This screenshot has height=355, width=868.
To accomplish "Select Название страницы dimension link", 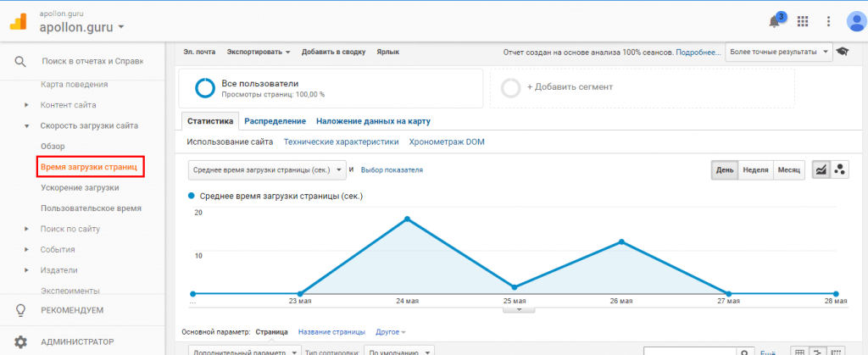I will (331, 332).
